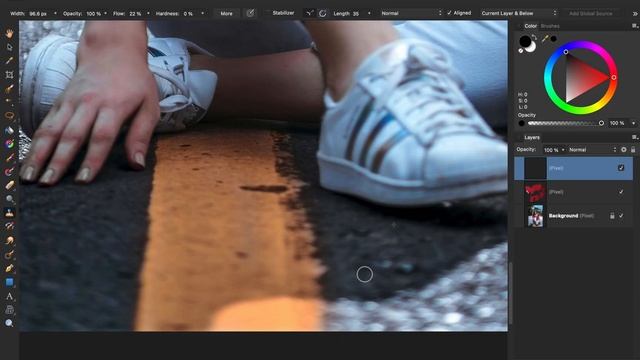Click the hue wheel ring handle

(613, 77)
